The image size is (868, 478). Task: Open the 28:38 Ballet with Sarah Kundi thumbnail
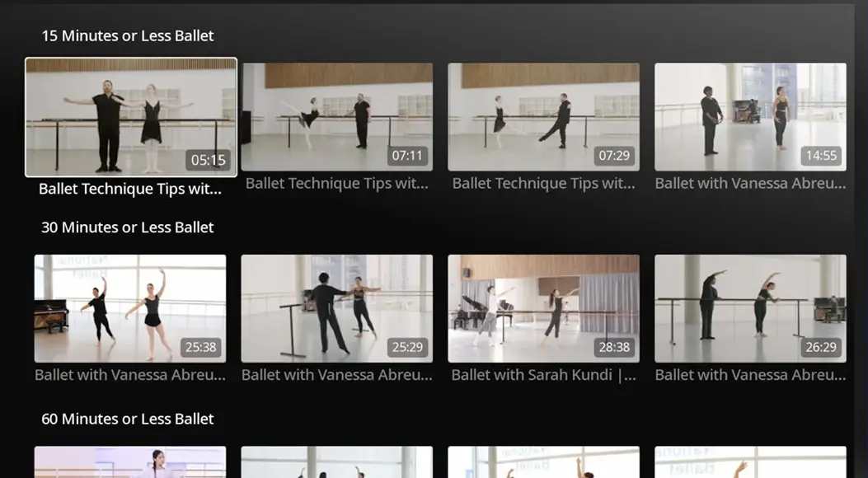543,309
